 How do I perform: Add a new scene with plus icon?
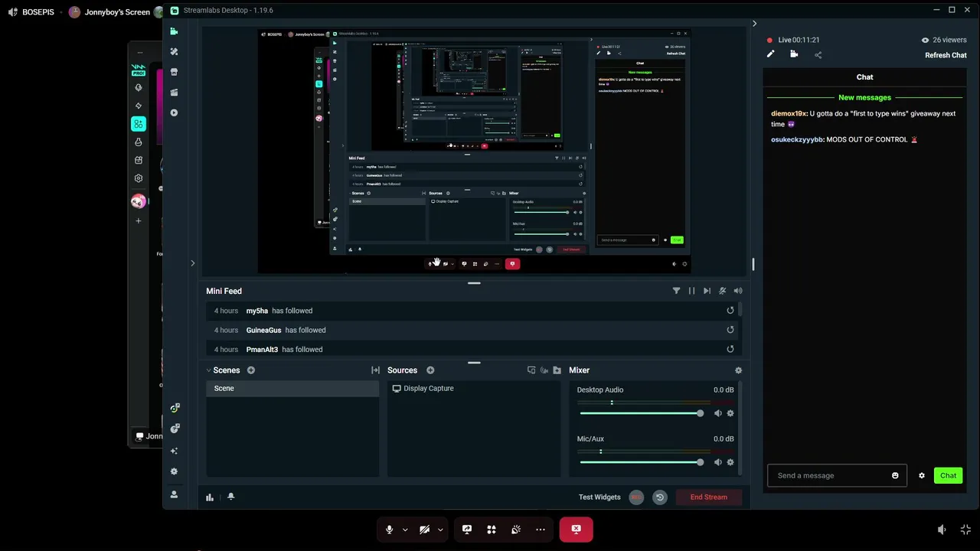[250, 370]
